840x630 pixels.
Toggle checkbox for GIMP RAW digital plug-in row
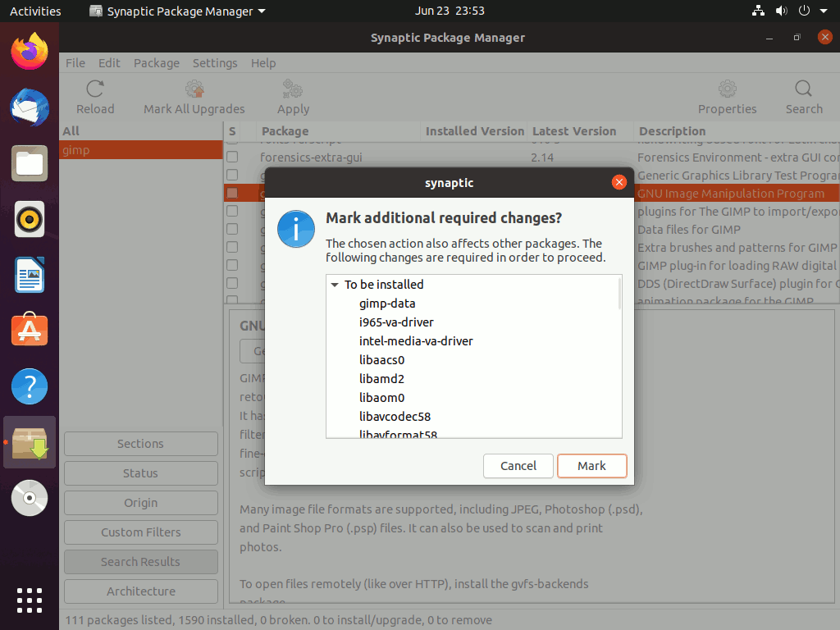(232, 265)
